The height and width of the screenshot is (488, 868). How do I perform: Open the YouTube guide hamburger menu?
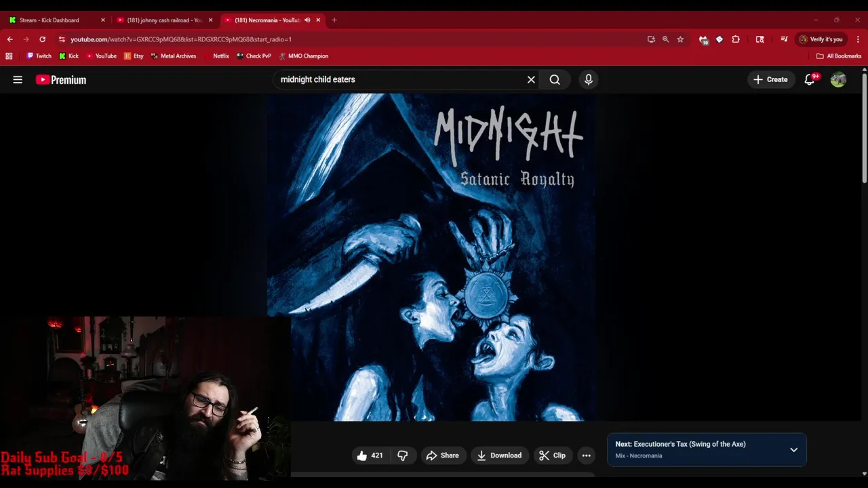point(18,79)
